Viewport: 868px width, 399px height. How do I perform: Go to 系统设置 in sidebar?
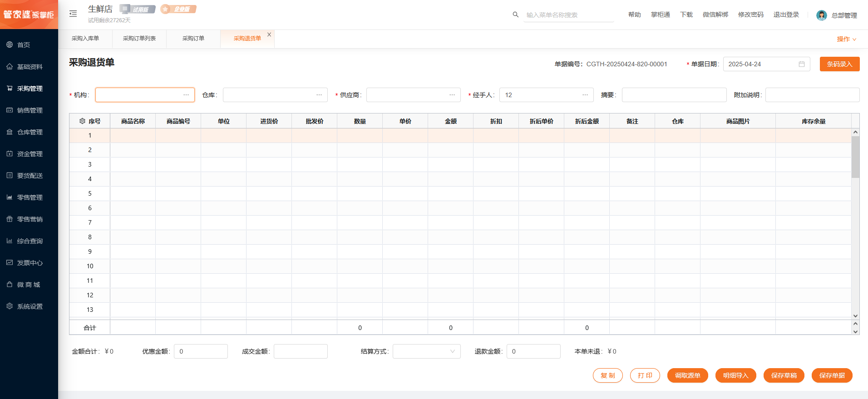click(30, 306)
